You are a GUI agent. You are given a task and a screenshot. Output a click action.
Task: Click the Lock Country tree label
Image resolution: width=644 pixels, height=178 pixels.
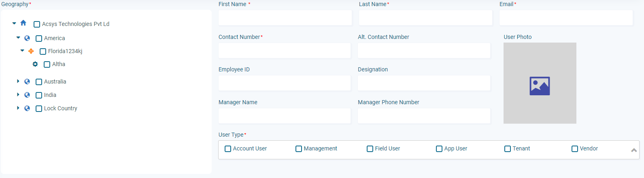pyautogui.click(x=61, y=108)
